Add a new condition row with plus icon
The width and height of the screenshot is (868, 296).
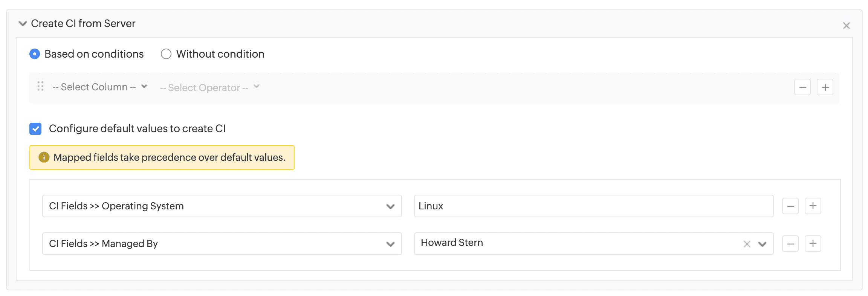tap(825, 87)
